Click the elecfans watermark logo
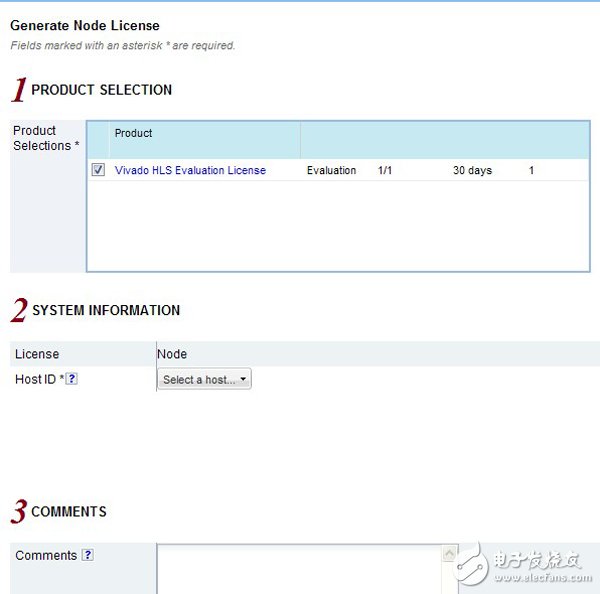The height and width of the screenshot is (594, 600). (x=530, y=565)
